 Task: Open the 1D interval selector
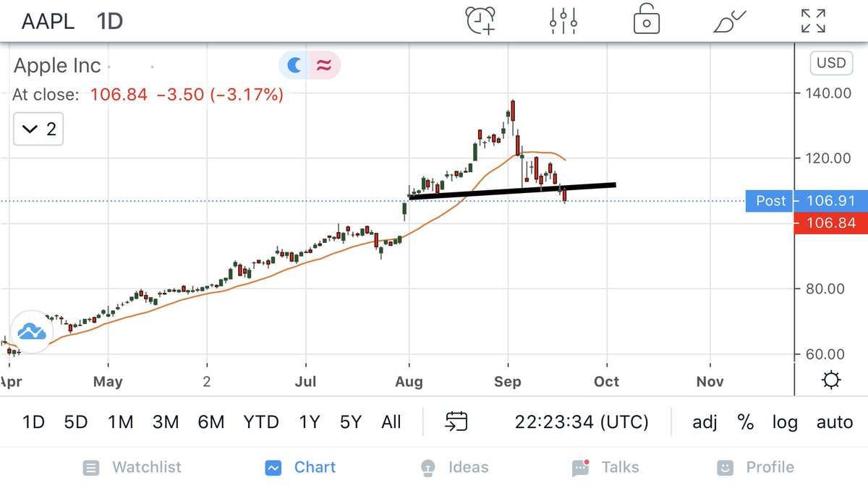109,21
